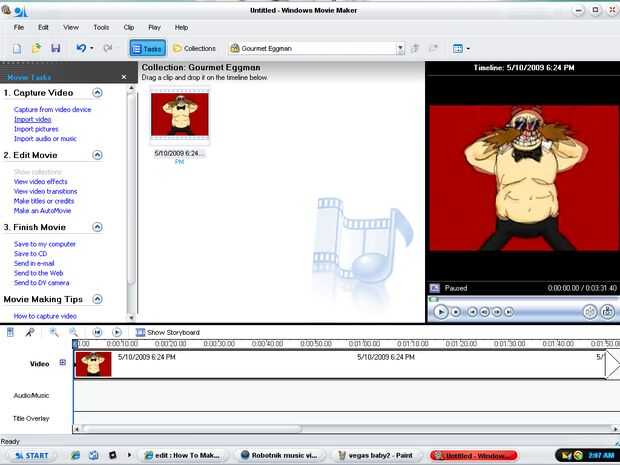
Task: Toggle the Tasks pane button
Action: click(x=147, y=48)
